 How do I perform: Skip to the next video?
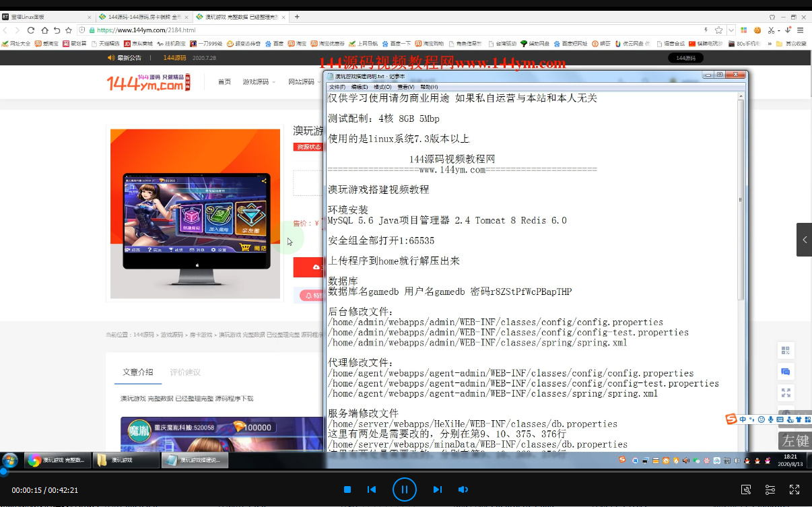(x=437, y=489)
